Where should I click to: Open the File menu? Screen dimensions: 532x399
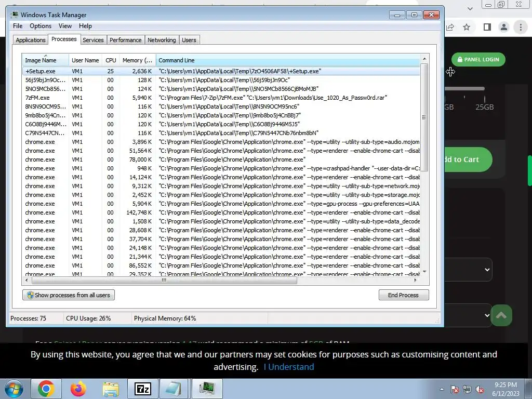(x=18, y=26)
